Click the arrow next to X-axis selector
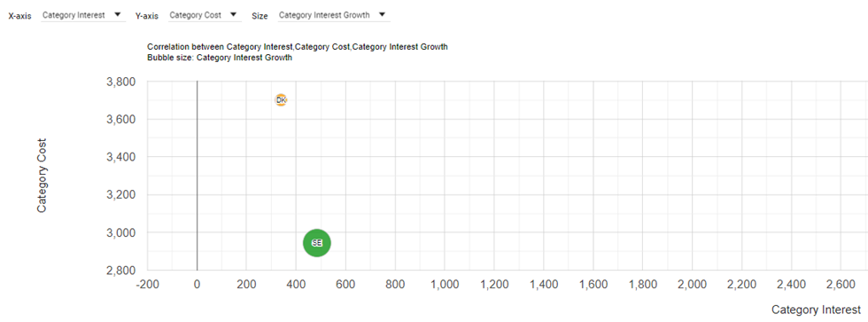This screenshot has height=322, width=868. [x=117, y=15]
